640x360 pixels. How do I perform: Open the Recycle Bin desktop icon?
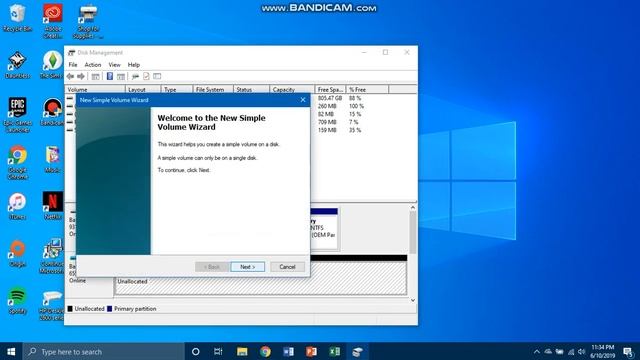pyautogui.click(x=17, y=18)
